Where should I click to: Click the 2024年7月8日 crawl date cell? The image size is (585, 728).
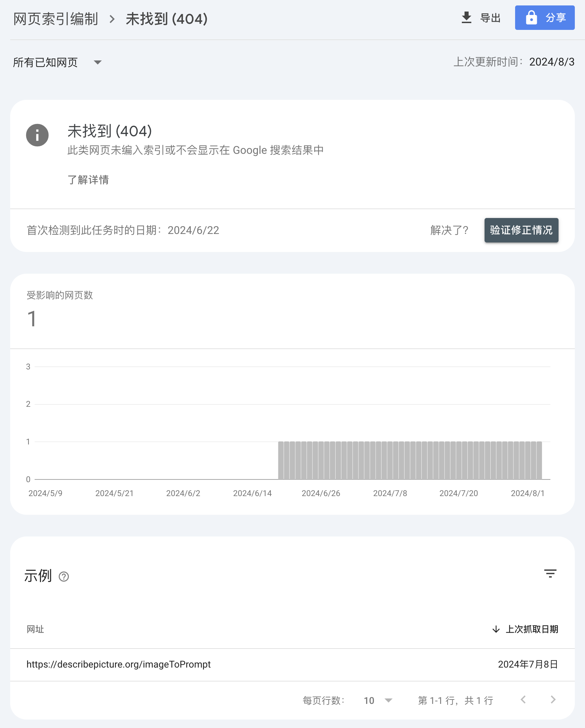pyautogui.click(x=528, y=665)
